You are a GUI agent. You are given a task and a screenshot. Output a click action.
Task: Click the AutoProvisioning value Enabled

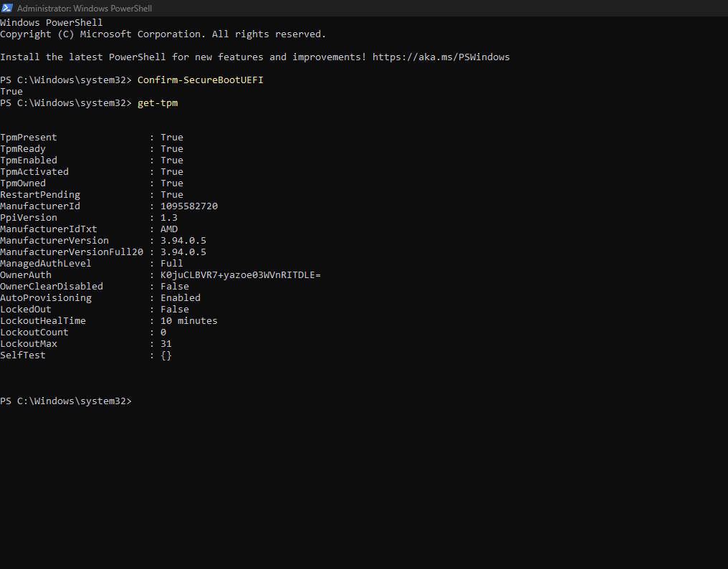click(181, 297)
